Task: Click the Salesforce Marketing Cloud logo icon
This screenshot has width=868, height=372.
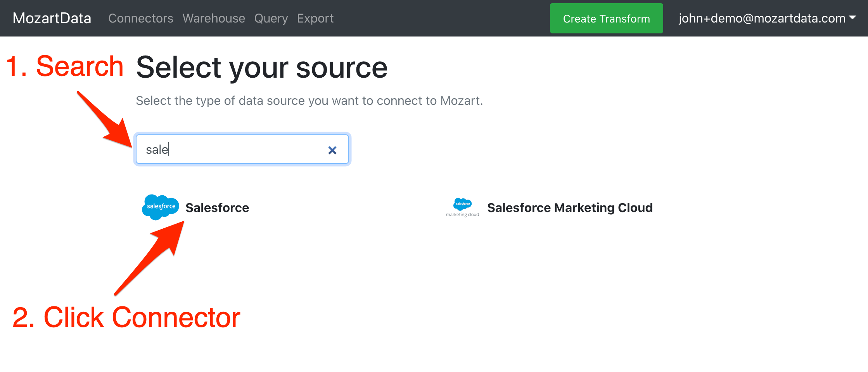Action: tap(462, 207)
